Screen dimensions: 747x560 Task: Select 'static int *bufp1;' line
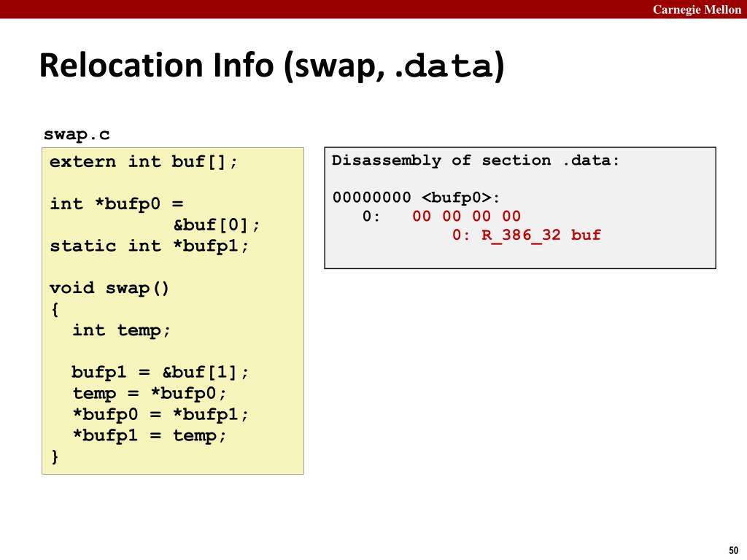pyautogui.click(x=149, y=246)
